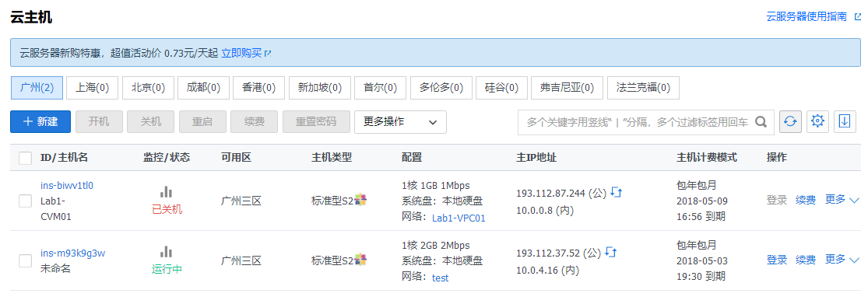Click the internal IP 10.0.0.8 (内)

(x=545, y=211)
